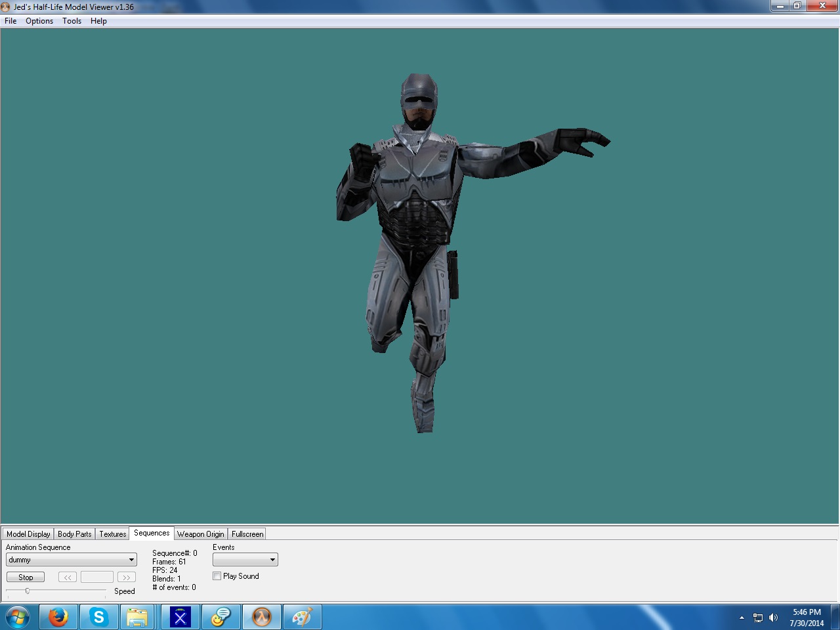
Task: Open the Weapon Origin tab
Action: 200,534
